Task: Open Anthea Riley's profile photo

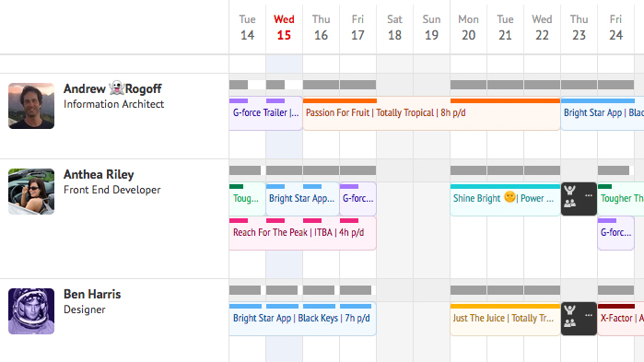Action: click(x=31, y=192)
